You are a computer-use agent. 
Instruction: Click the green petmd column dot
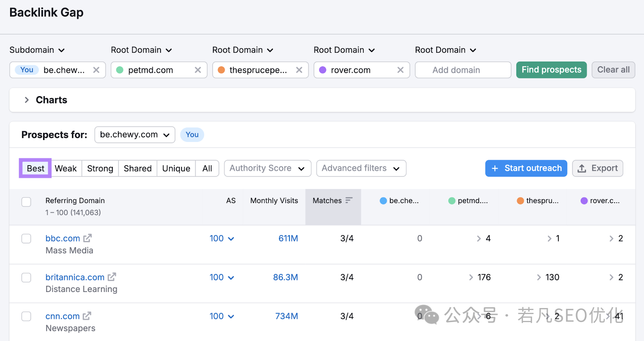(x=452, y=201)
